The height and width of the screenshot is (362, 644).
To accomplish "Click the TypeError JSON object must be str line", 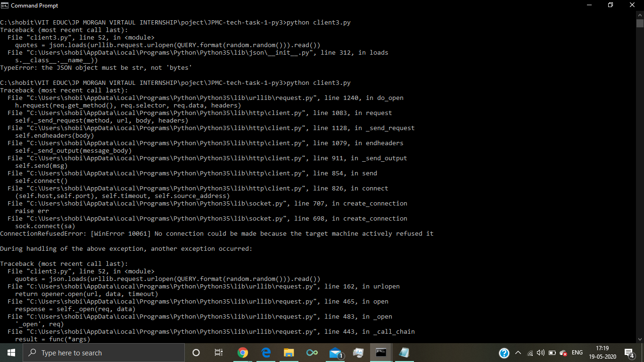I will point(96,68).
